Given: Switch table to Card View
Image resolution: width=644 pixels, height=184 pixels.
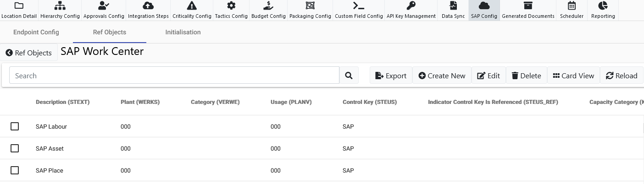Looking at the screenshot, I should point(573,76).
